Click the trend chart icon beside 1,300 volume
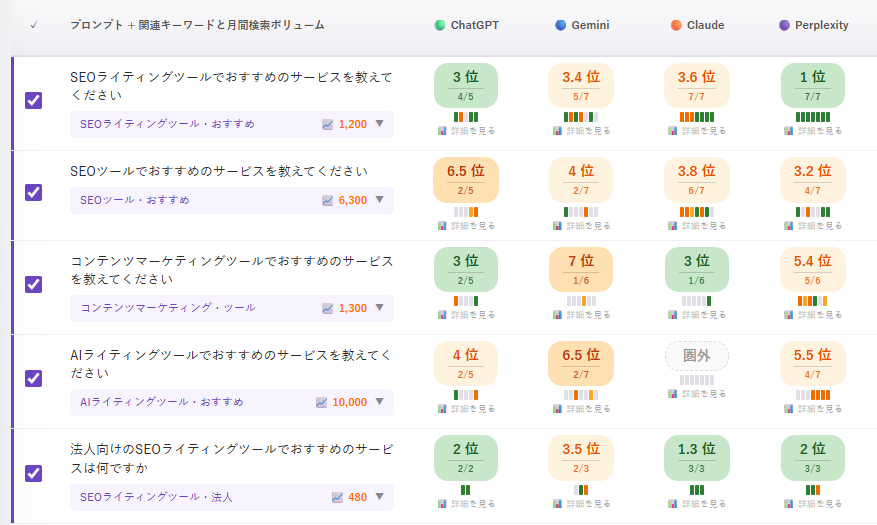The image size is (877, 525). 328,308
